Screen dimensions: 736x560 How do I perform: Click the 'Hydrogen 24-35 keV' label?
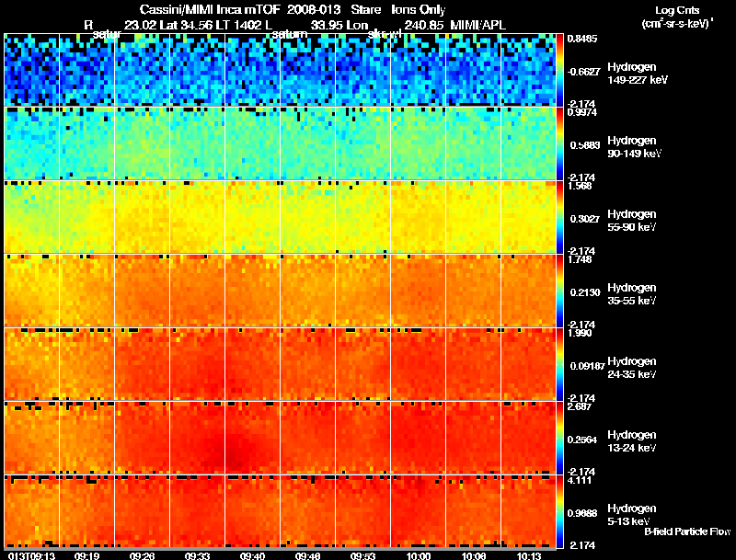(632, 367)
